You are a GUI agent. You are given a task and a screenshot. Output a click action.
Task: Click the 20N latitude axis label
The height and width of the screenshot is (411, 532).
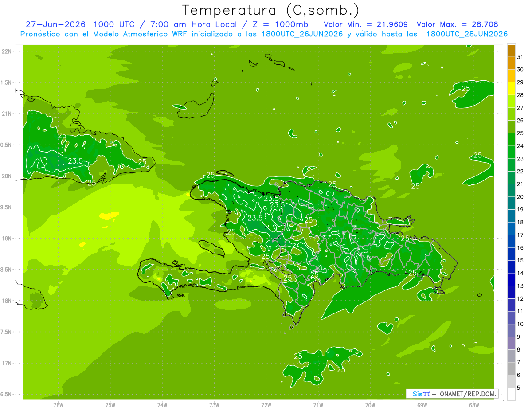tap(8, 176)
